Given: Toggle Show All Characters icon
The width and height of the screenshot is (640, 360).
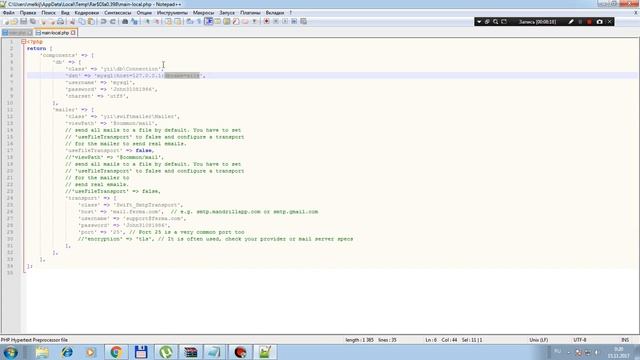Looking at the screenshot, I should (x=199, y=21).
